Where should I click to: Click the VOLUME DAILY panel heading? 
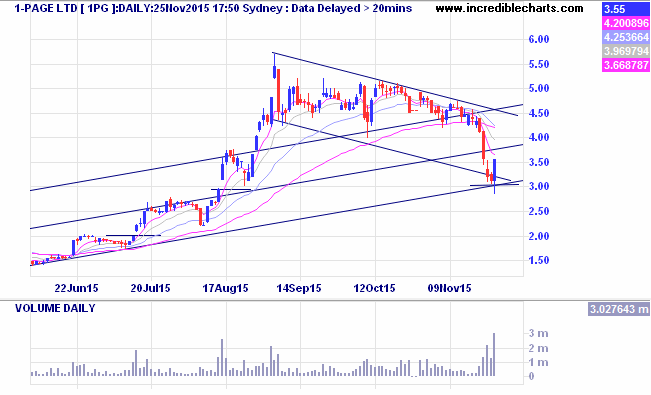tap(55, 308)
